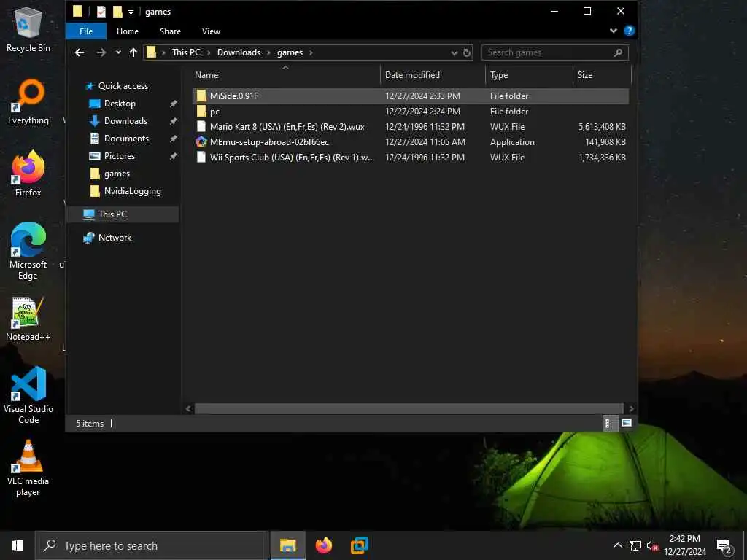
Task: Customize Quick Access Toolbar dropdown arrow
Action: [x=131, y=12]
